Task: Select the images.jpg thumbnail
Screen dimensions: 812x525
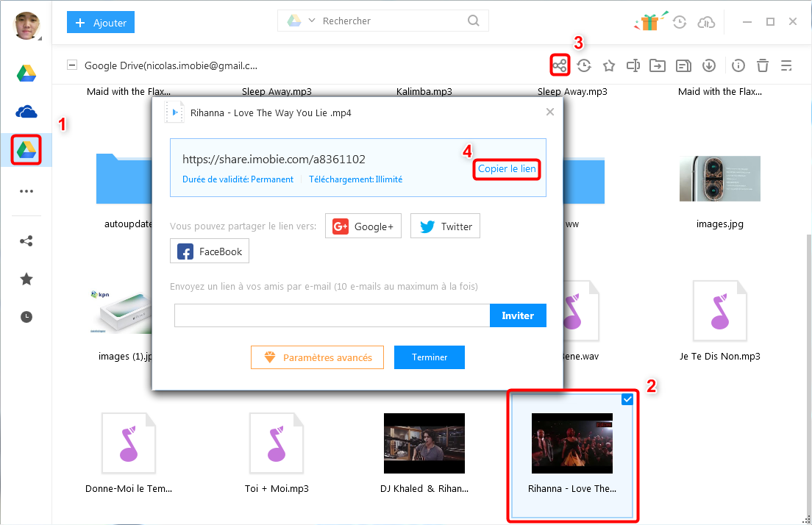Action: [720, 179]
